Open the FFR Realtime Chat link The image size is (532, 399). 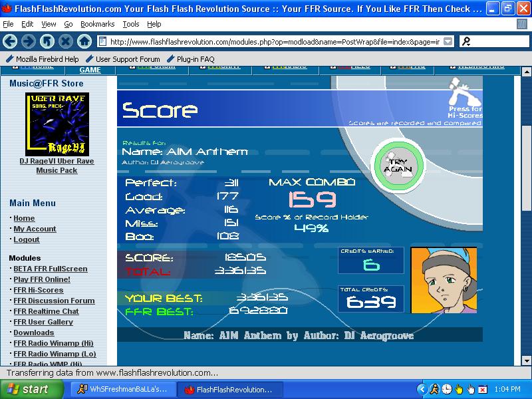46,311
